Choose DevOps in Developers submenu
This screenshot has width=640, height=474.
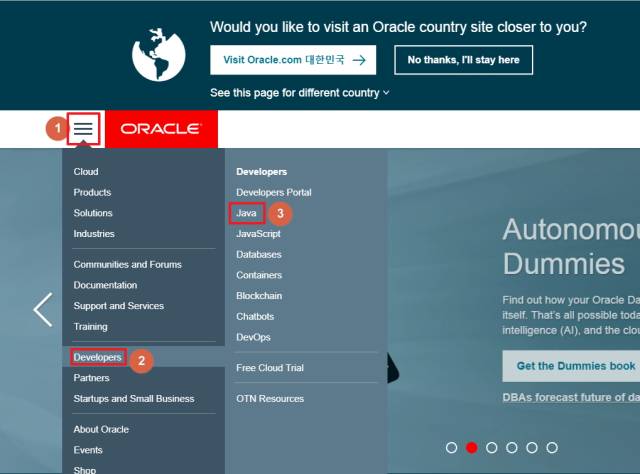(253, 337)
